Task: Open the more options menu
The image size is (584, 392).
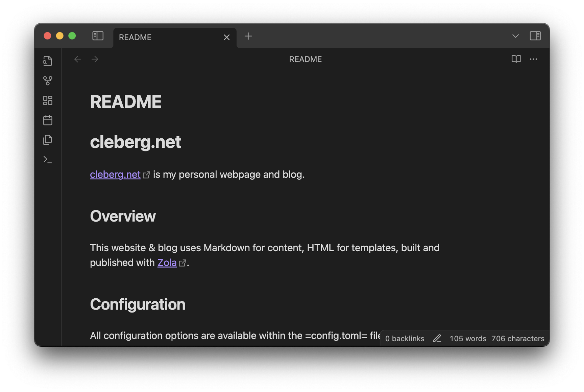Action: (534, 59)
